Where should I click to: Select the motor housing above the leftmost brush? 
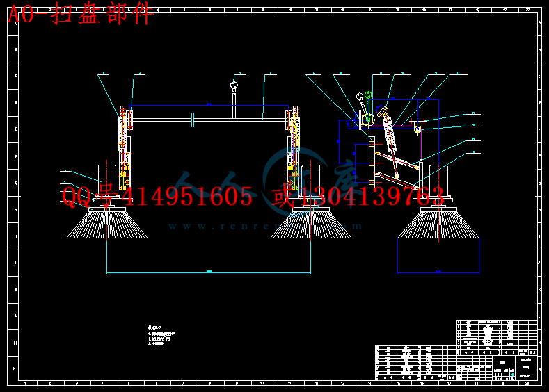point(107,181)
